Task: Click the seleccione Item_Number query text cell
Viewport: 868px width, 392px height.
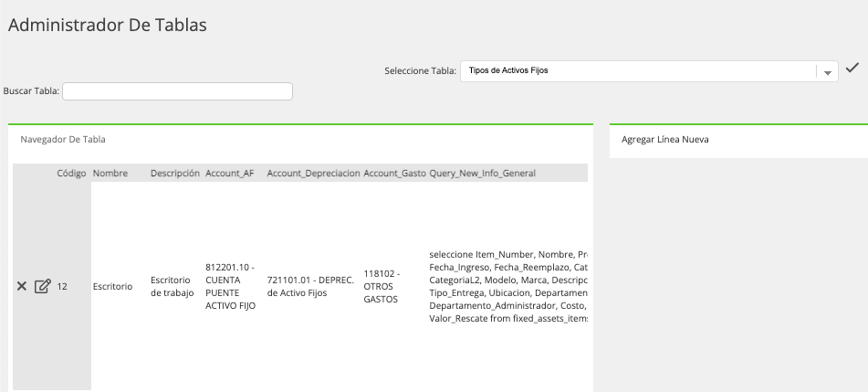Action: tap(508, 286)
